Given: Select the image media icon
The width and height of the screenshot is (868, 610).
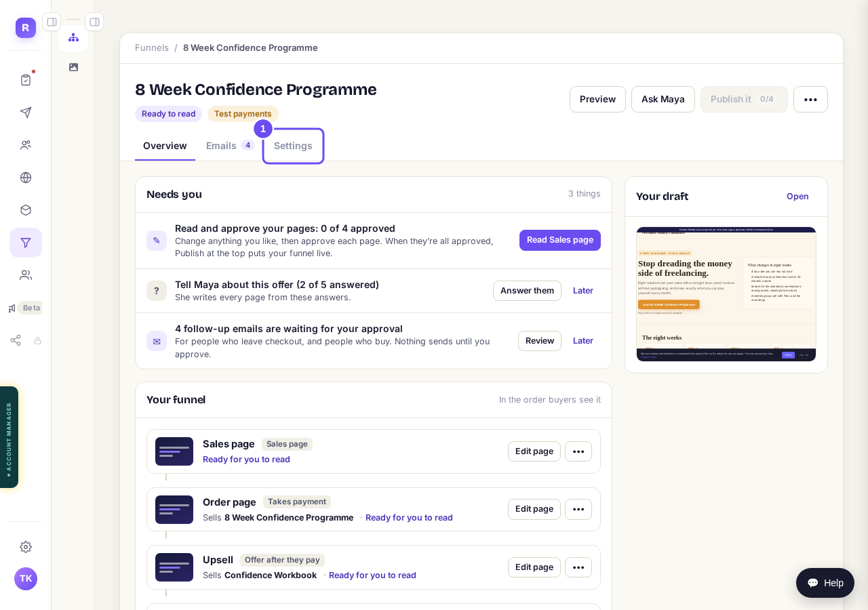Looking at the screenshot, I should point(73,67).
